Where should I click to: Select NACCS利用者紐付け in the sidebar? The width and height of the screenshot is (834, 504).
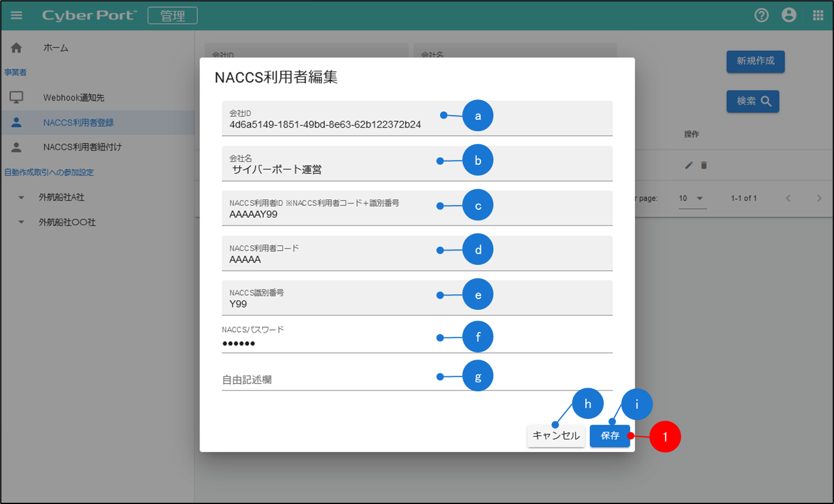coord(82,147)
